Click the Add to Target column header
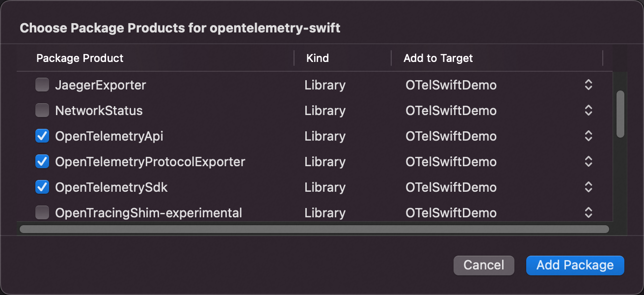 (x=437, y=58)
